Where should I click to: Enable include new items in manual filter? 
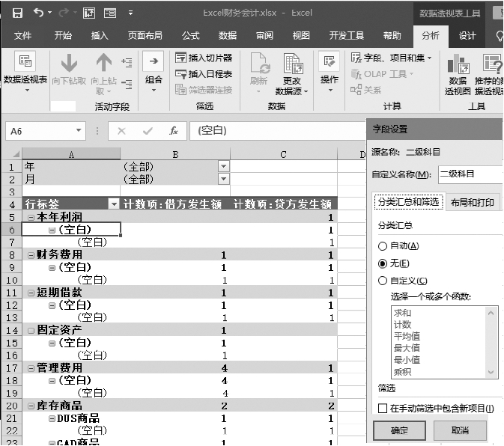(383, 409)
